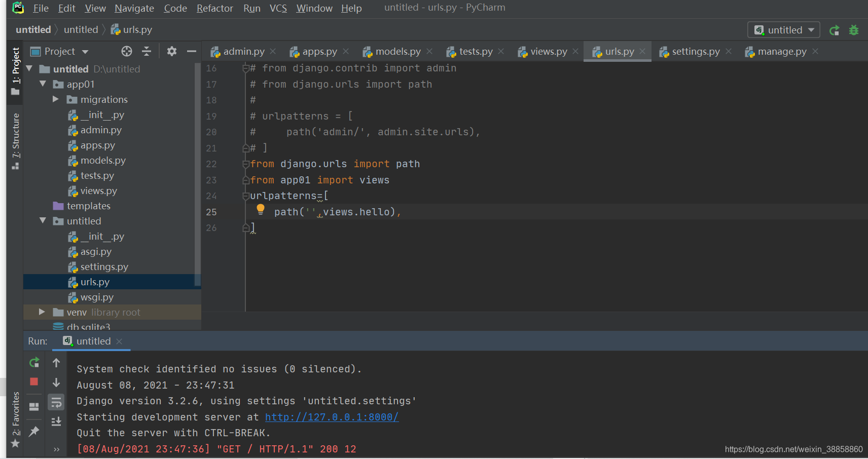868x459 pixels.
Task: Show more Run toolbar actions chevron
Action: (56, 449)
